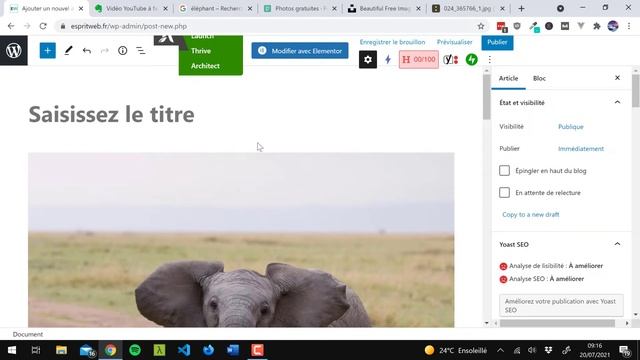Switch to the Bloc tab
This screenshot has width=640, height=360.
[539, 78]
